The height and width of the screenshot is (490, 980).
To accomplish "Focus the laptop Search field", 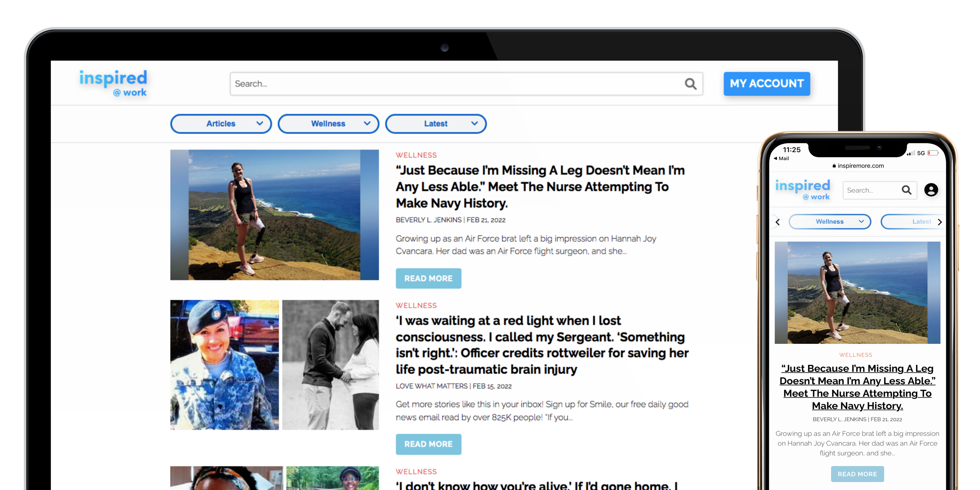I will (x=466, y=84).
